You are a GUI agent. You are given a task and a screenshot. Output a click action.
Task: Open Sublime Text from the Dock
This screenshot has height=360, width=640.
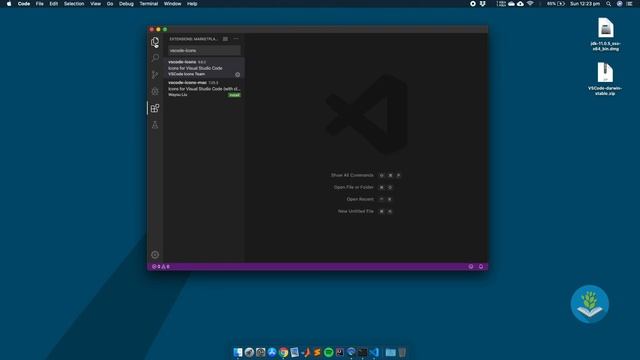(x=317, y=352)
